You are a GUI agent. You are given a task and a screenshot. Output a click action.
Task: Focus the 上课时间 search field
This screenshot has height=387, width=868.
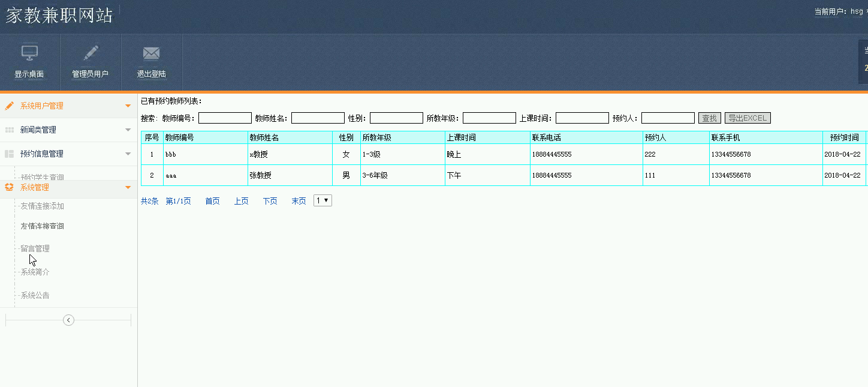pos(582,118)
